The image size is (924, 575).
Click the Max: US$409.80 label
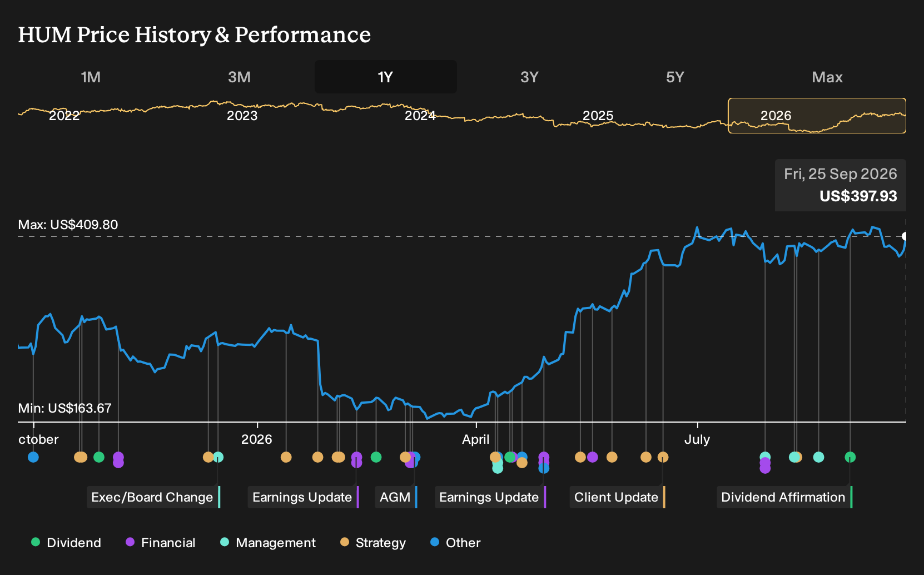[x=68, y=225]
